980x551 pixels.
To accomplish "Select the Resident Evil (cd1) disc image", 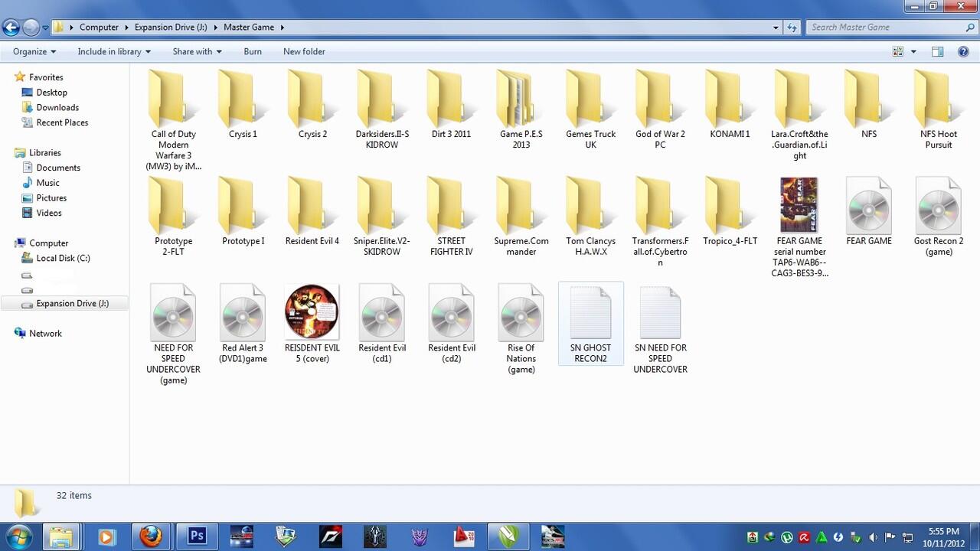I will pos(382,324).
